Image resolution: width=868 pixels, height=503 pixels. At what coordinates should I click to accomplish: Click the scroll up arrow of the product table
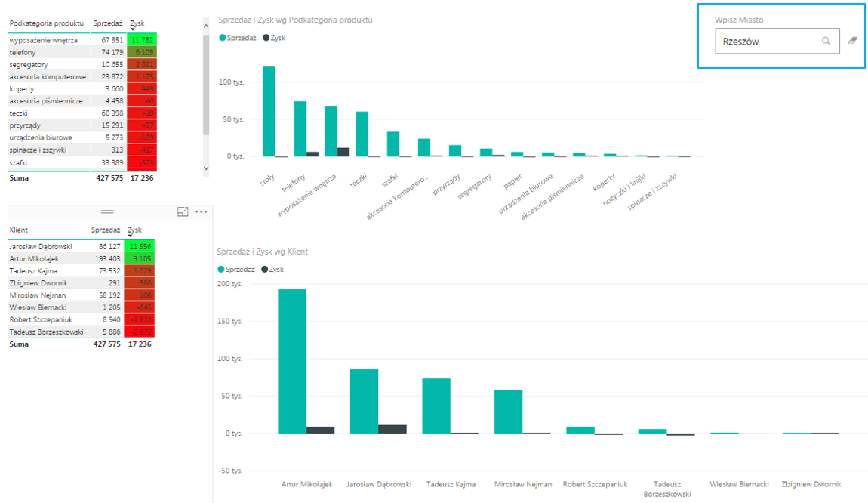206,26
